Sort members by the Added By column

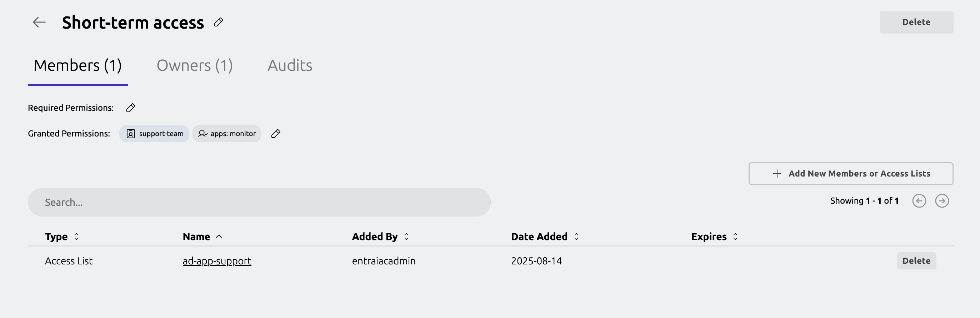point(406,236)
